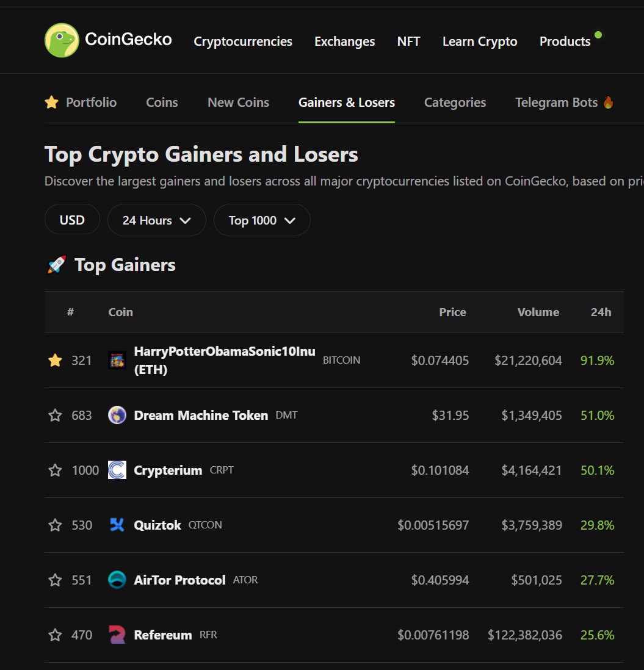Click the green notification dot by Products
The image size is (644, 670).
click(598, 35)
